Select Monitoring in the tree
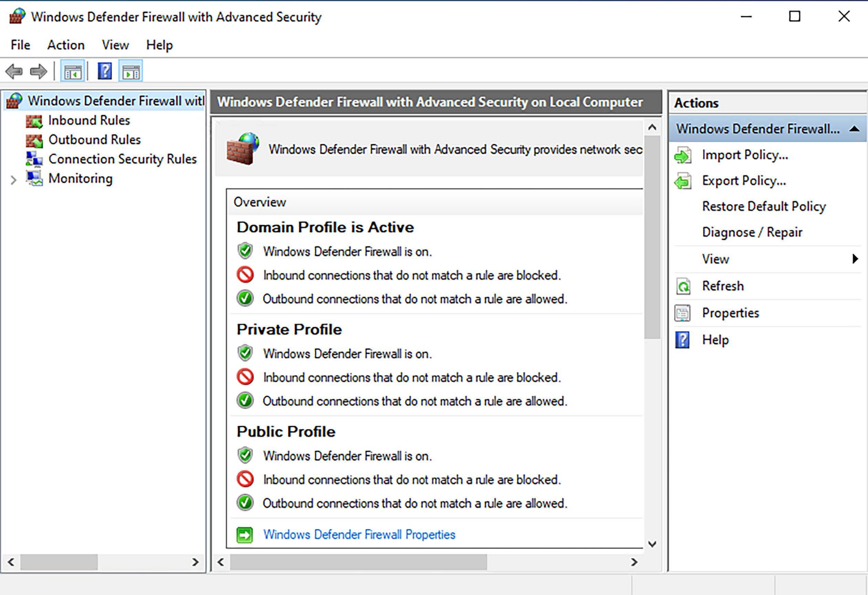This screenshot has height=595, width=868. 80,179
